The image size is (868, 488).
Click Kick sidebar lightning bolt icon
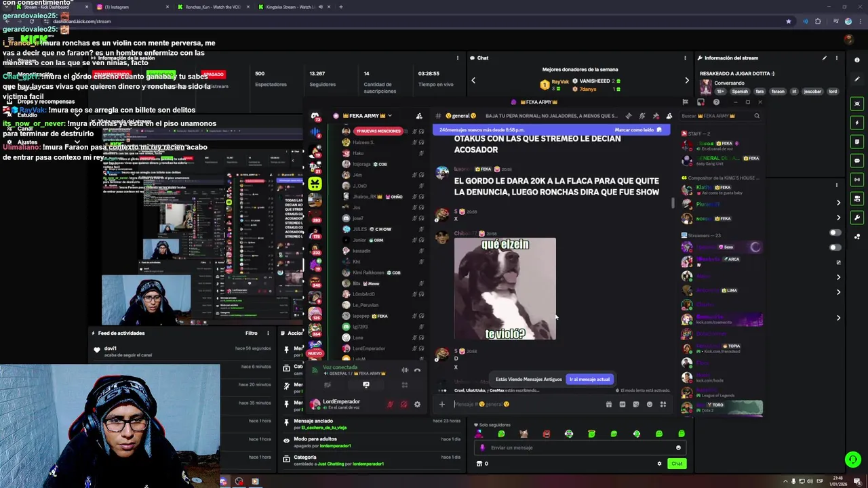pyautogui.click(x=857, y=123)
